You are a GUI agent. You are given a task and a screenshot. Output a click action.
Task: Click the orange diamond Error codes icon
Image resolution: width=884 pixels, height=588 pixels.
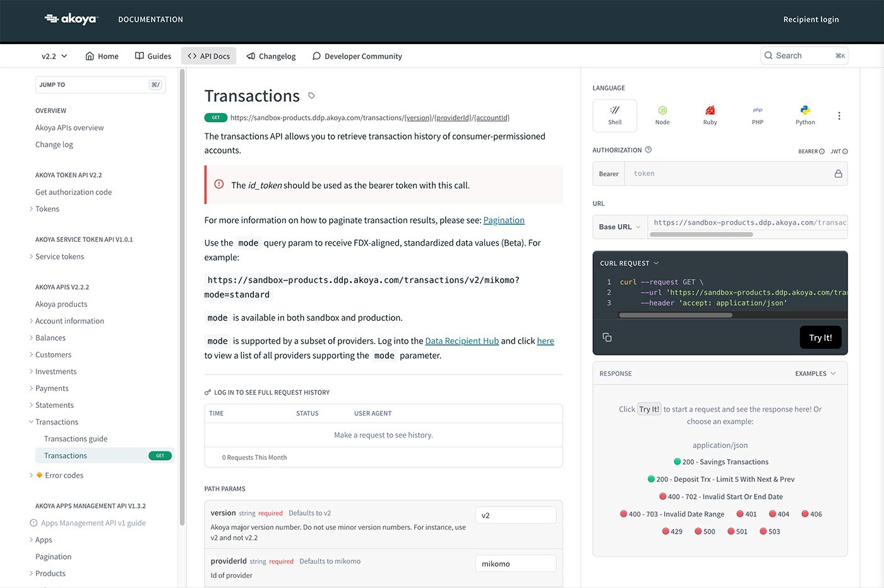(39, 475)
